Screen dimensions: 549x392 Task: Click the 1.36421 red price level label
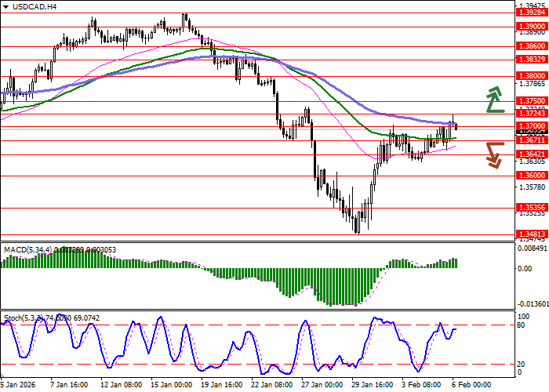point(532,154)
